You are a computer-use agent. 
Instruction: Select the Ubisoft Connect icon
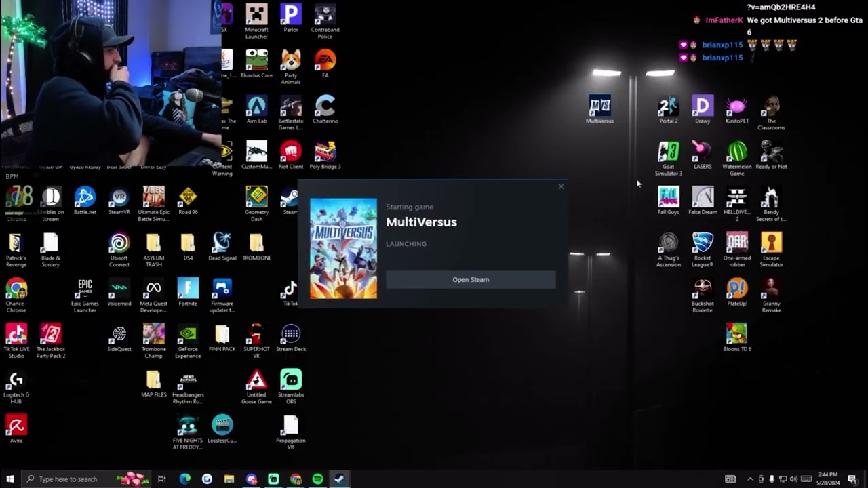pos(119,249)
